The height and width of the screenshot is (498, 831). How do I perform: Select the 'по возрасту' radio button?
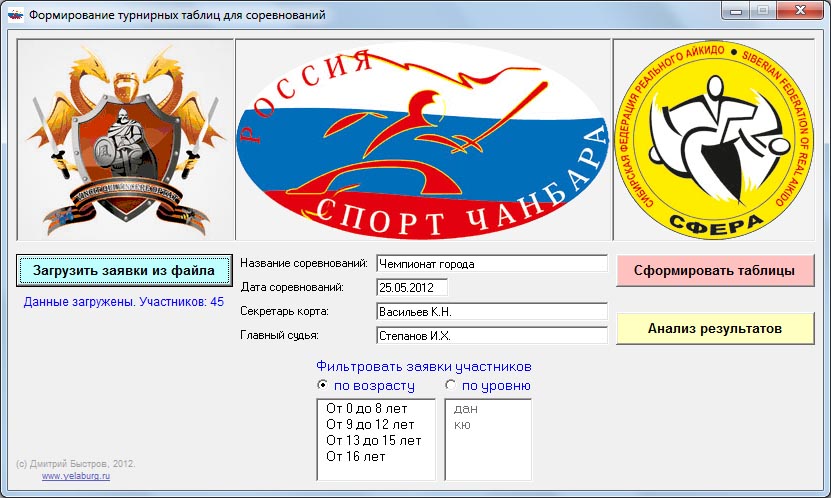(x=366, y=385)
